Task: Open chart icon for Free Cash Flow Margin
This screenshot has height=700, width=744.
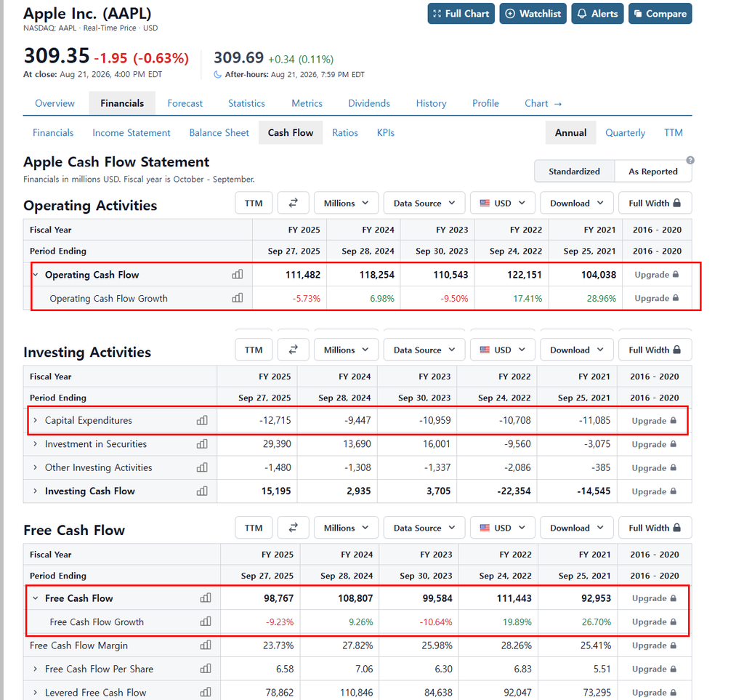Action: (x=206, y=645)
